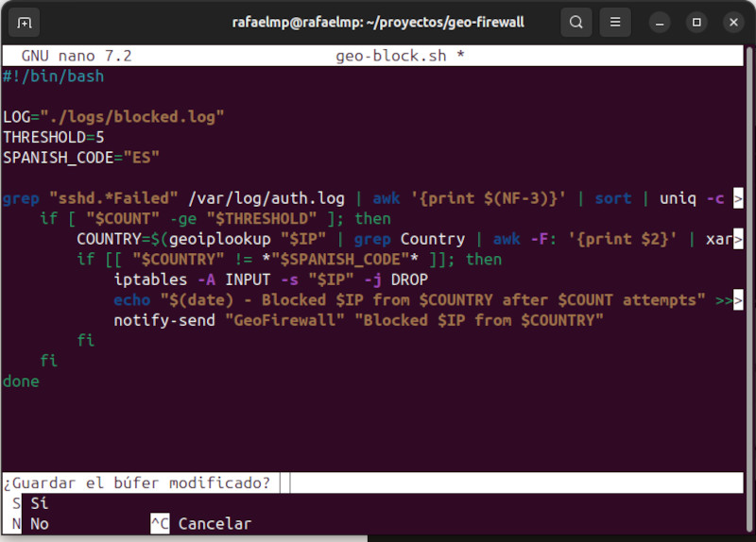Screen dimensions: 756x542
Task: Click 'echo' on the log message line
Action: [x=132, y=300]
